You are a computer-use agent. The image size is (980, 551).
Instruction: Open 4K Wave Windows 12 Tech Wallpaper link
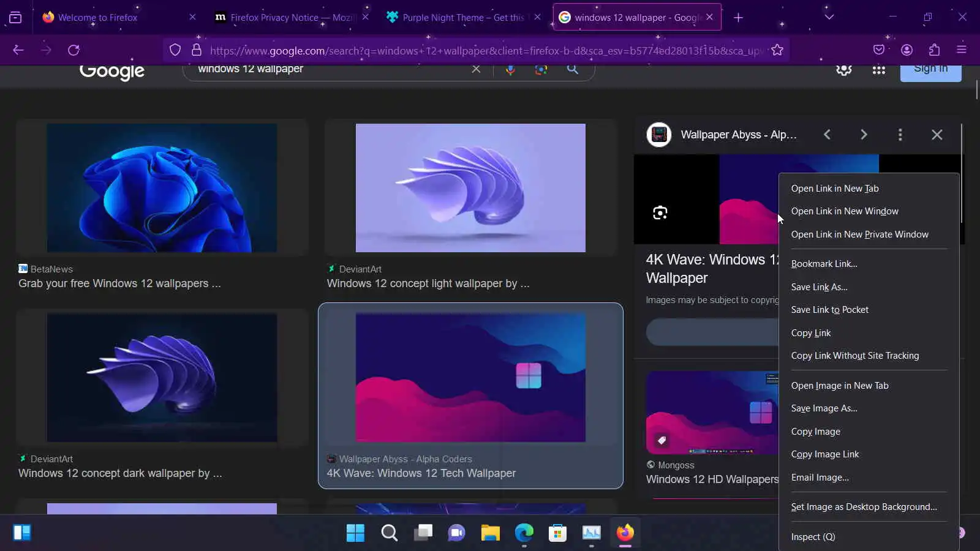click(x=421, y=473)
